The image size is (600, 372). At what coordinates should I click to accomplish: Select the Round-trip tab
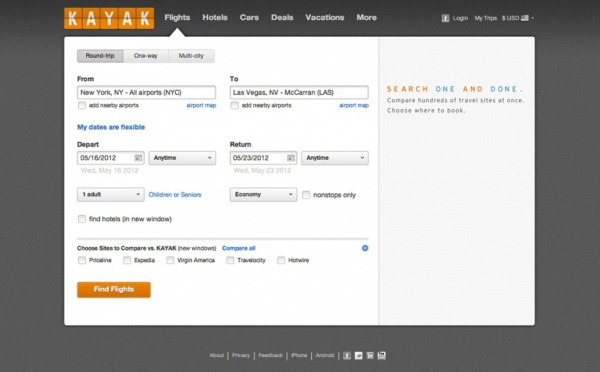pyautogui.click(x=100, y=56)
